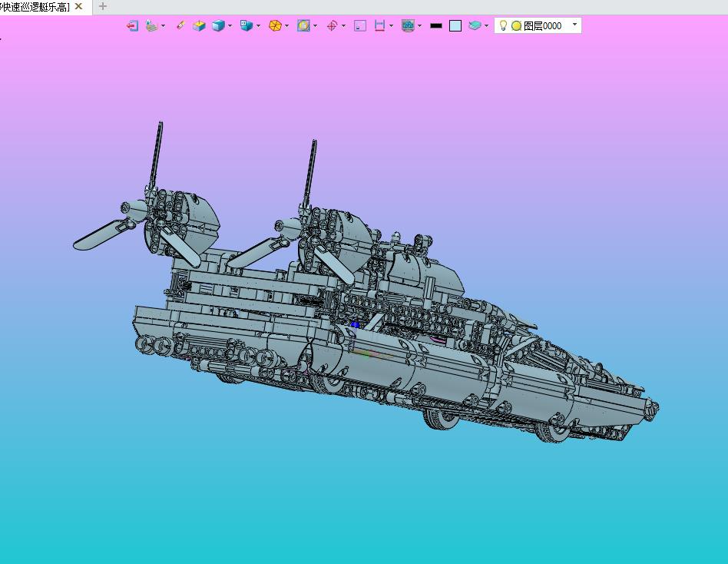
Task: Expand the blue shaded cube dropdown arrow
Action: click(x=230, y=26)
